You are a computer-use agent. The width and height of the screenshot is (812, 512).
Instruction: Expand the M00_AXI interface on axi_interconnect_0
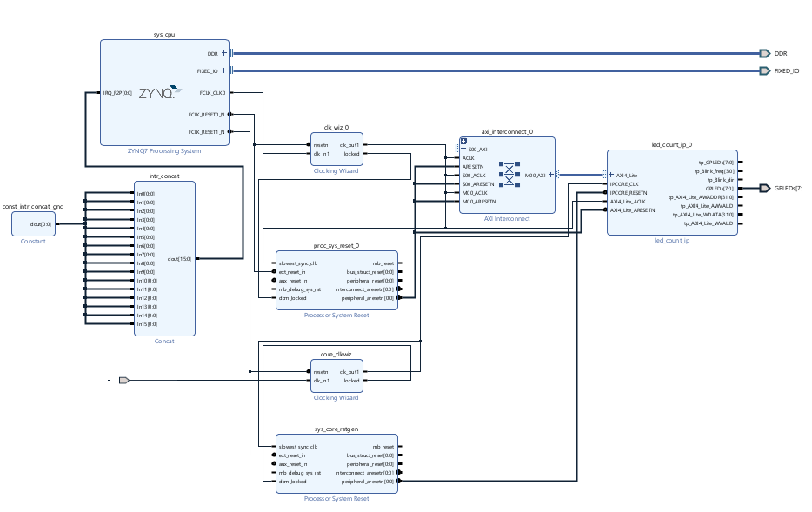(x=551, y=175)
